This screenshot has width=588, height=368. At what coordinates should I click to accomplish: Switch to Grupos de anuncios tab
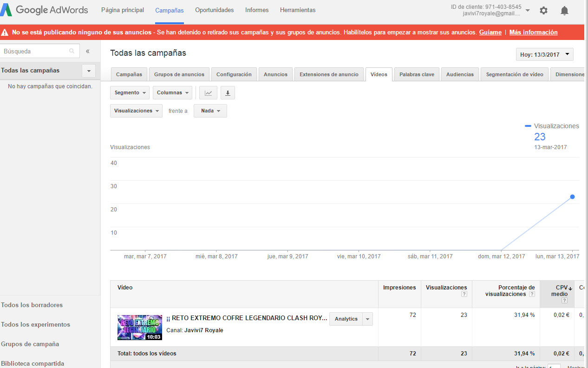[179, 74]
